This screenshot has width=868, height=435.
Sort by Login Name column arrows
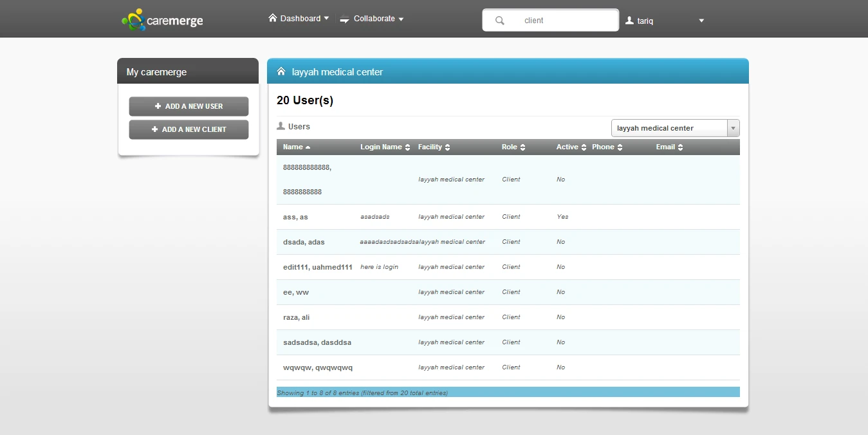[407, 147]
